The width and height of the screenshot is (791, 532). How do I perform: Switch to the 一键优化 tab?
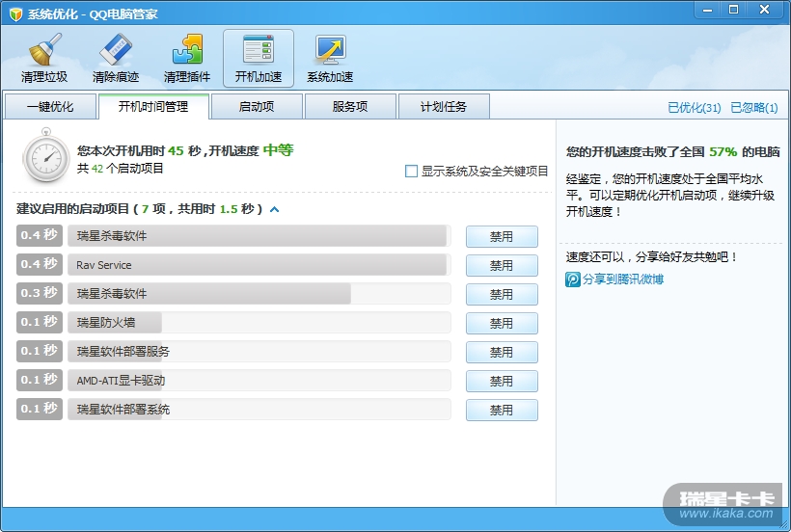point(50,106)
